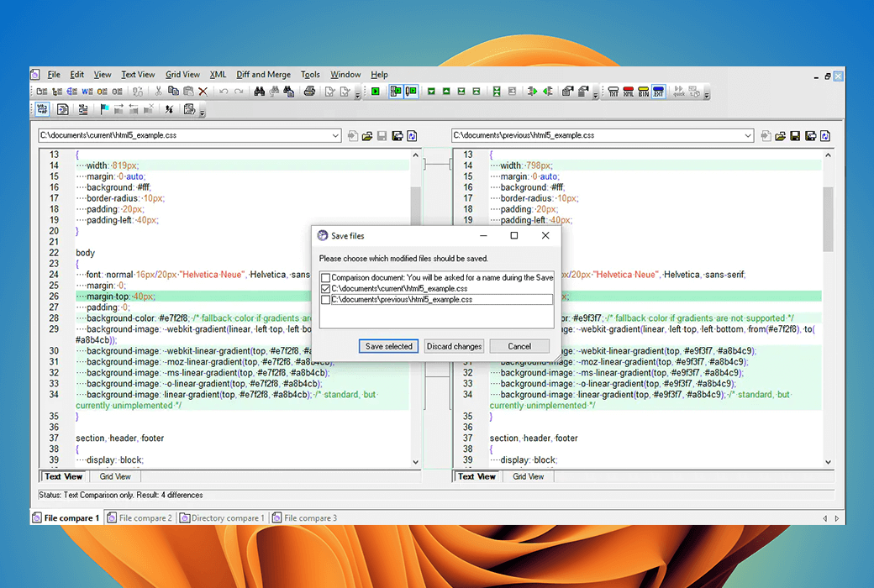The image size is (874, 588).
Task: Click the Print icon in toolbar
Action: coord(310,92)
